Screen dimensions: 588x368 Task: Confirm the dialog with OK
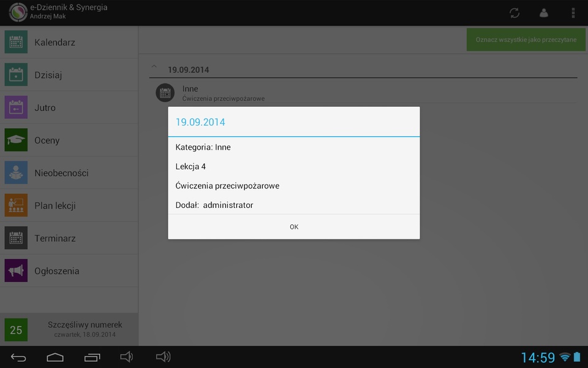pos(294,227)
